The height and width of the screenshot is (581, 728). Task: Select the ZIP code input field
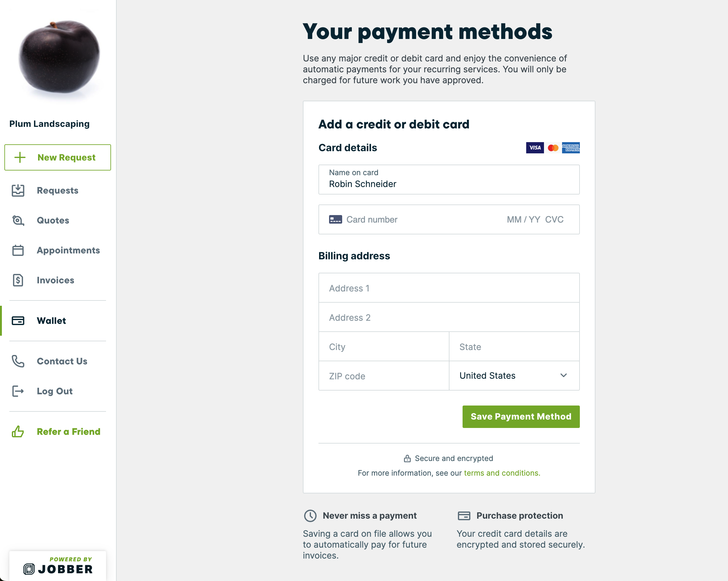point(384,376)
